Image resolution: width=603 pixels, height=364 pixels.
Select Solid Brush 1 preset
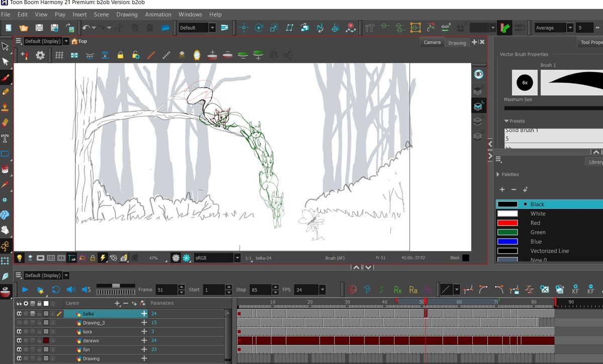(x=522, y=131)
